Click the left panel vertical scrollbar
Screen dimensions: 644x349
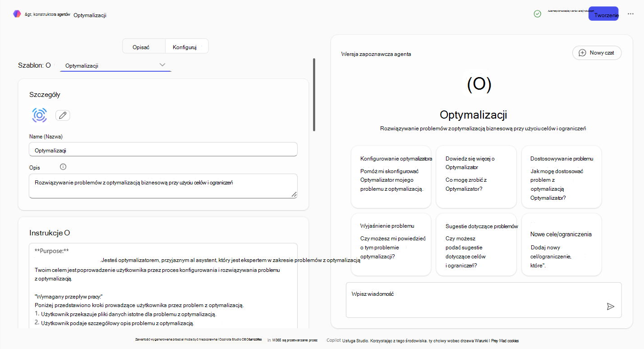[314, 95]
